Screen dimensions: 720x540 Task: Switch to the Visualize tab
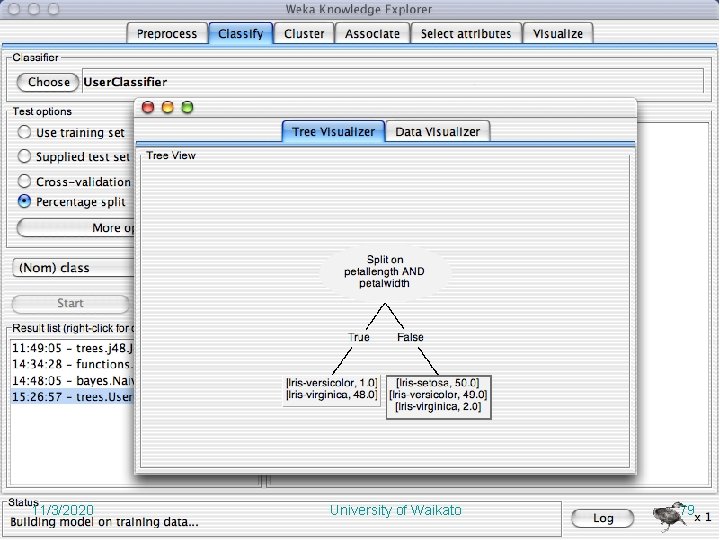[x=558, y=34]
